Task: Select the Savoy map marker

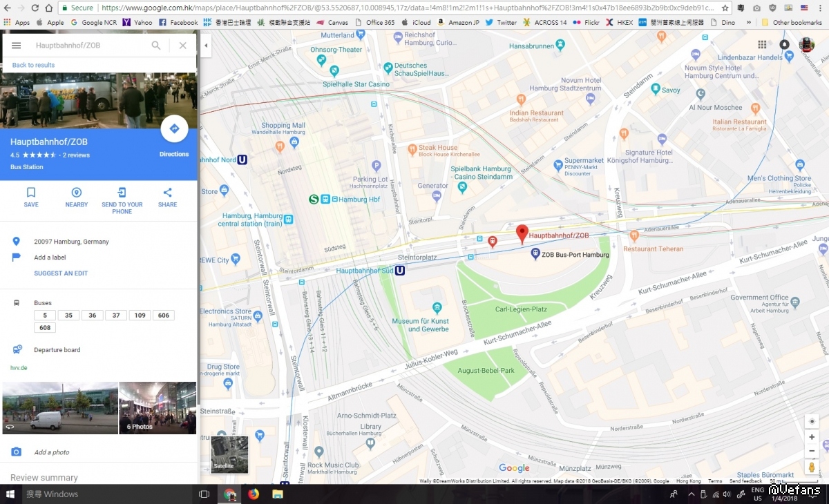Action: point(655,90)
